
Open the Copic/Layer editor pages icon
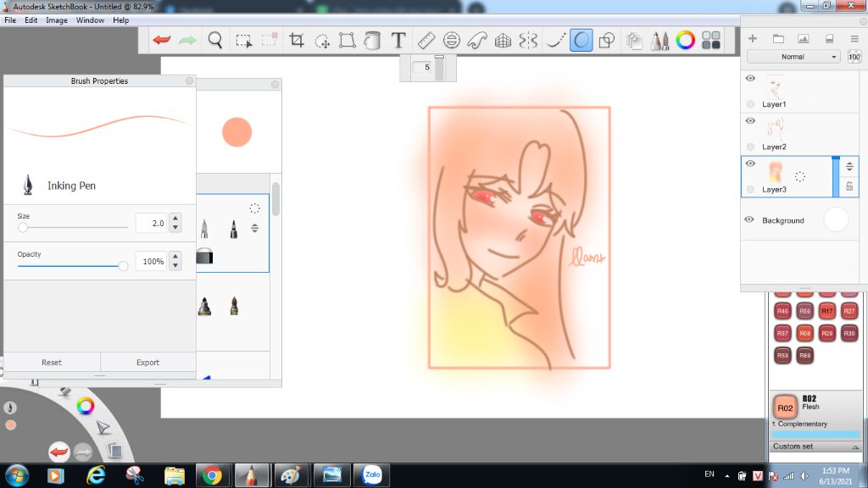tap(634, 41)
